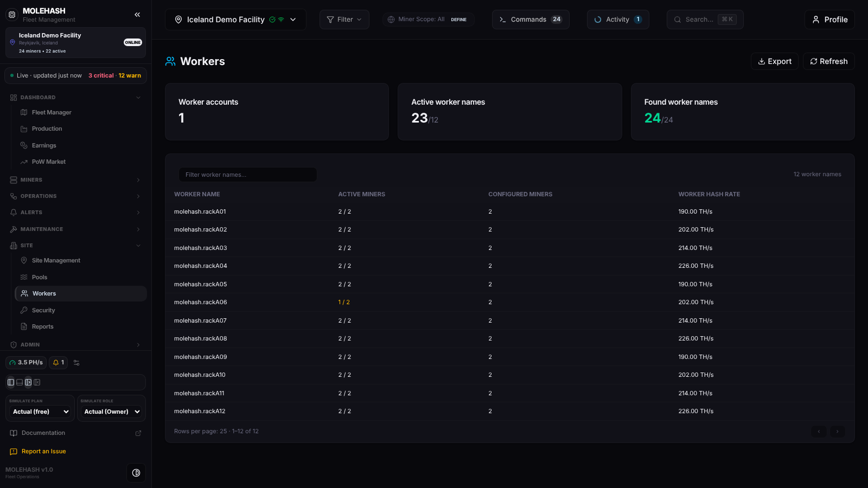Open the Activity panel
Image resolution: width=868 pixels, height=488 pixels.
pos(618,20)
